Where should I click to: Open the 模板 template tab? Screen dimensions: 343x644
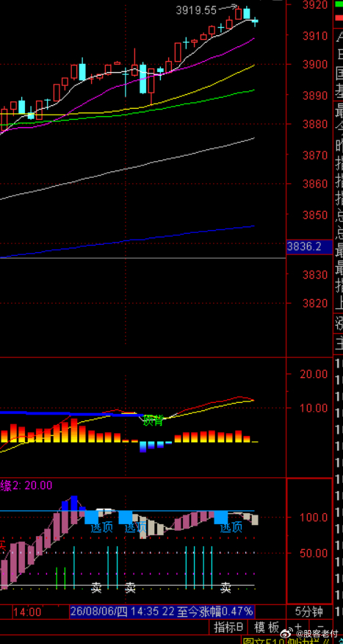coord(267,627)
